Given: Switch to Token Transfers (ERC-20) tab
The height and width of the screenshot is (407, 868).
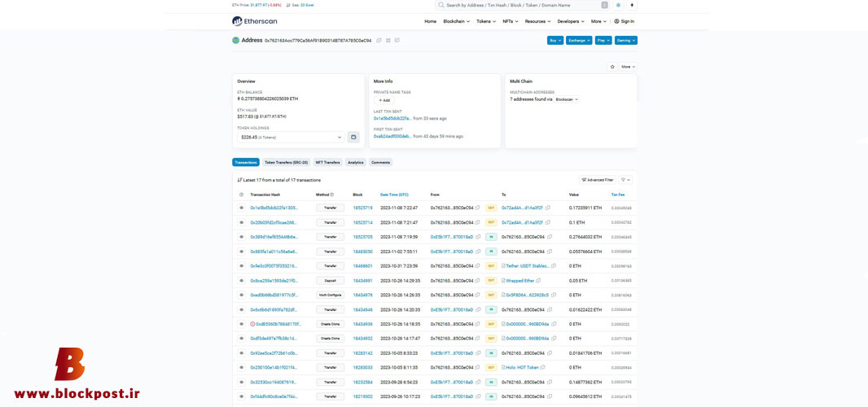Looking at the screenshot, I should pyautogui.click(x=286, y=162).
